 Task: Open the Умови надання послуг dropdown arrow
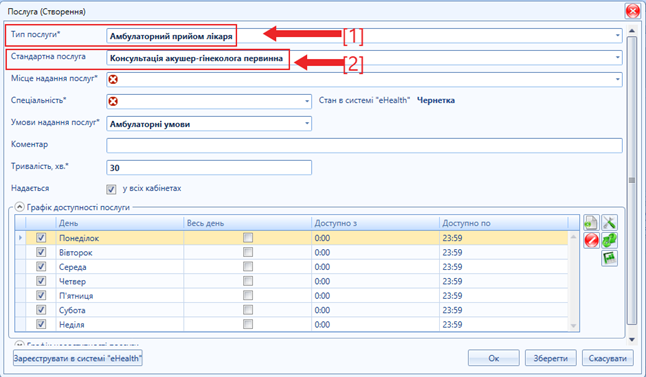tap(307, 124)
